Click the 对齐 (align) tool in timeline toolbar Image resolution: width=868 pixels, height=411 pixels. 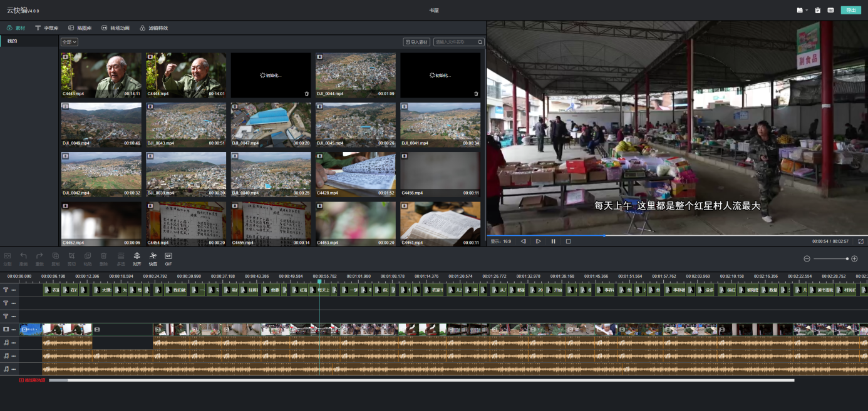137,258
